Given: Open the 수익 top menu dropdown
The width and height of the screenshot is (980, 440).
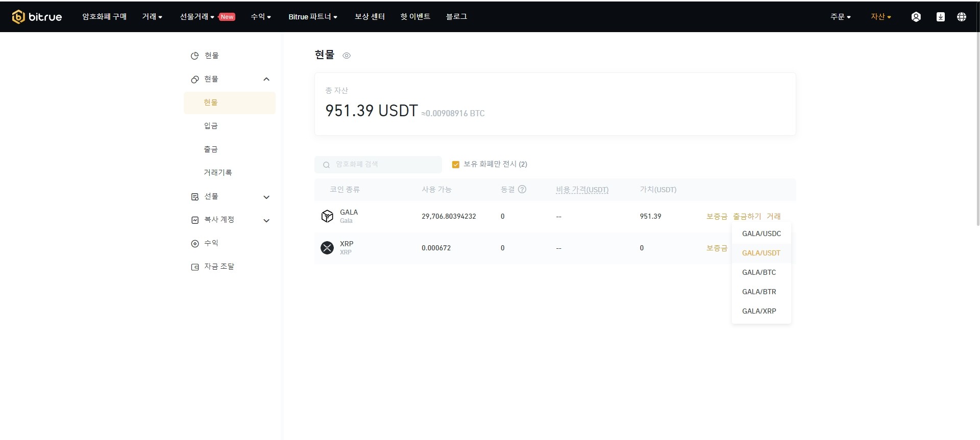Looking at the screenshot, I should pos(261,17).
